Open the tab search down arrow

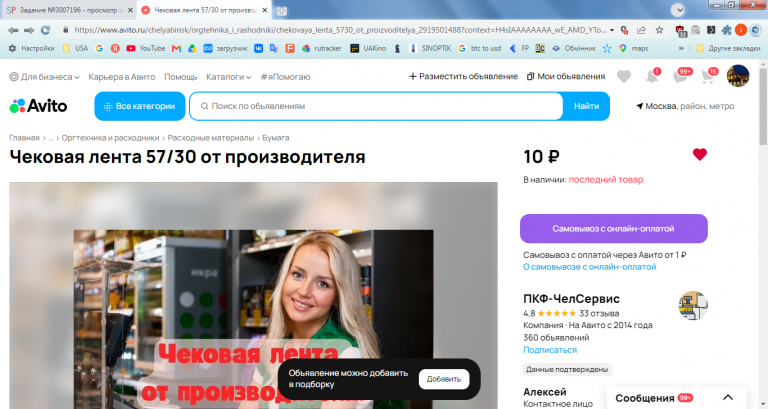[x=677, y=10]
